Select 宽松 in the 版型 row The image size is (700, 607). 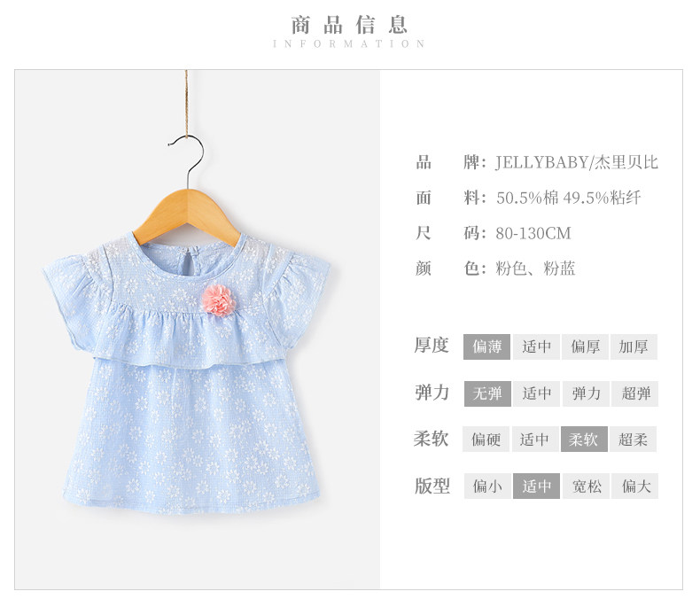coord(586,486)
